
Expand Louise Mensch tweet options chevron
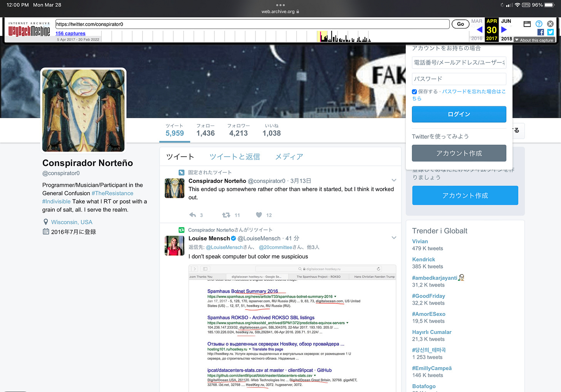394,238
